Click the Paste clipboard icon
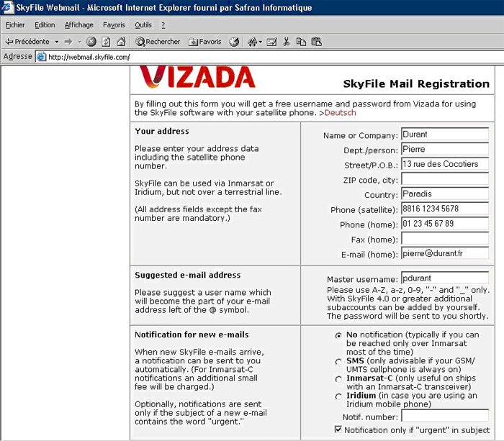504x441 pixels. (x=317, y=42)
